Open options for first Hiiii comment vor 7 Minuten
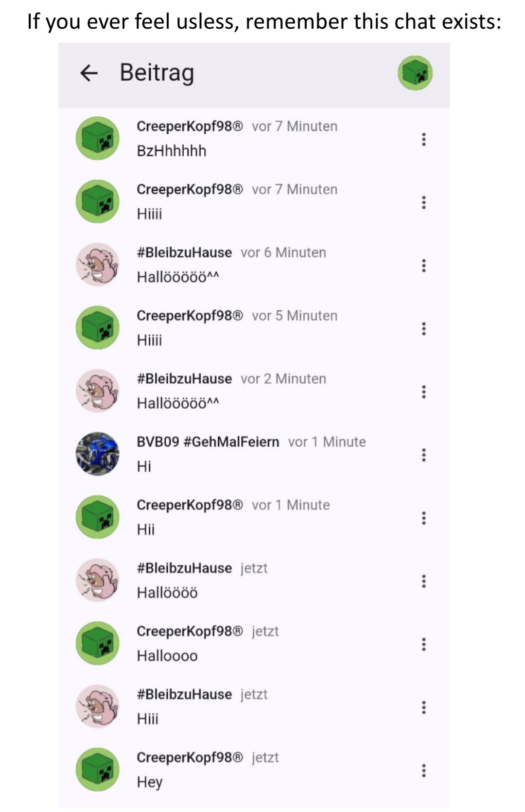Screen dimensions: 525x812 (424, 202)
